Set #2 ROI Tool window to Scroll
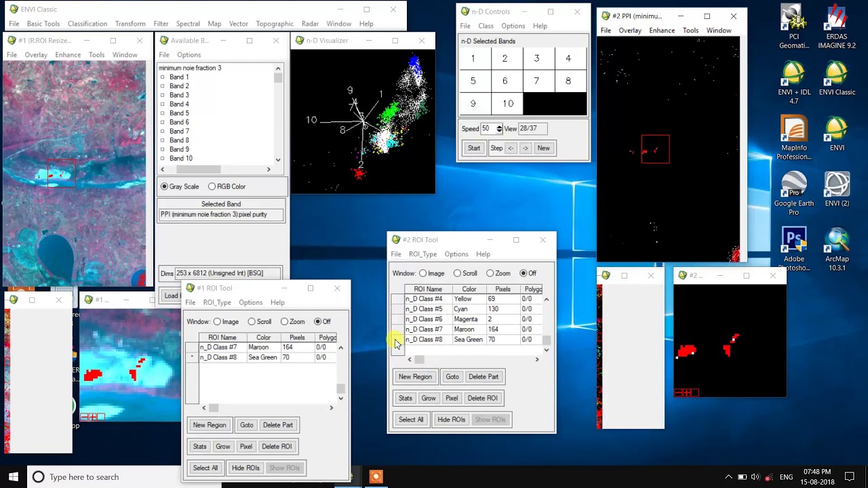Screen dimensions: 868x488 coord(457,273)
